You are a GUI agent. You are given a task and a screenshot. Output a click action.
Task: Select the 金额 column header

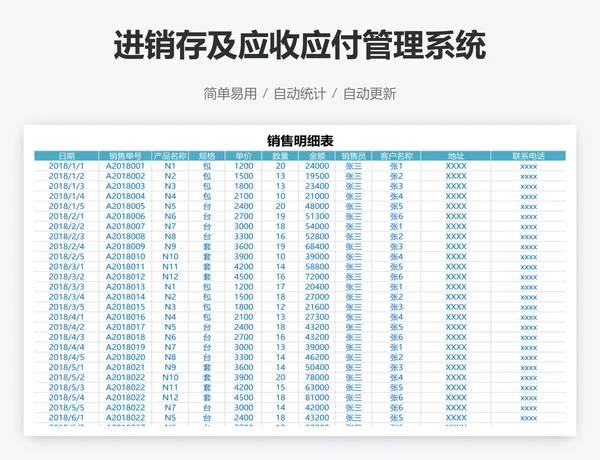pyautogui.click(x=317, y=156)
